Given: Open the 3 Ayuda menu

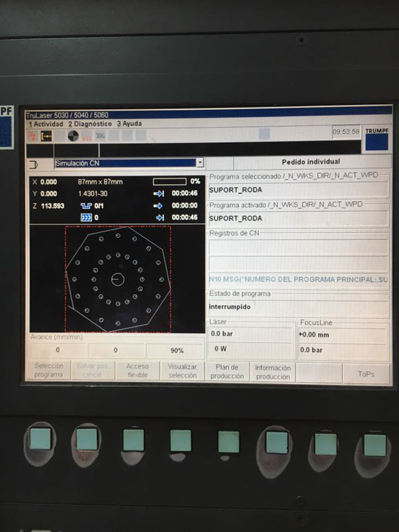Looking at the screenshot, I should coord(130,123).
